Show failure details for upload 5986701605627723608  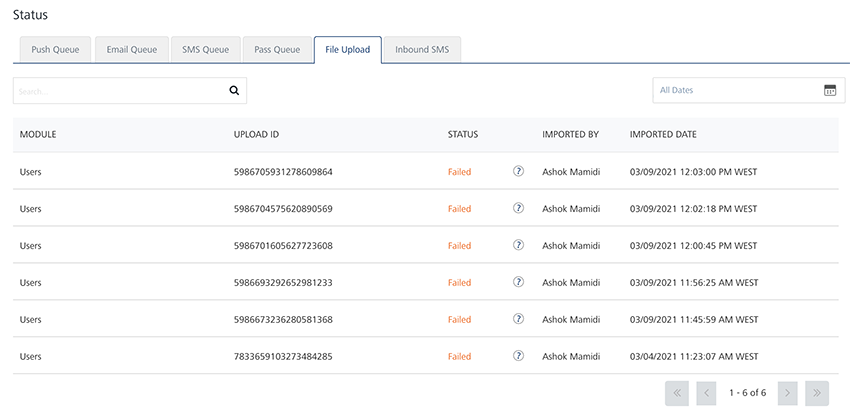[x=518, y=246]
